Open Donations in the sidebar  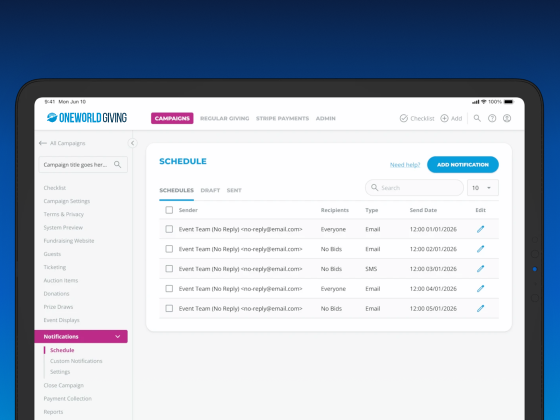click(56, 294)
